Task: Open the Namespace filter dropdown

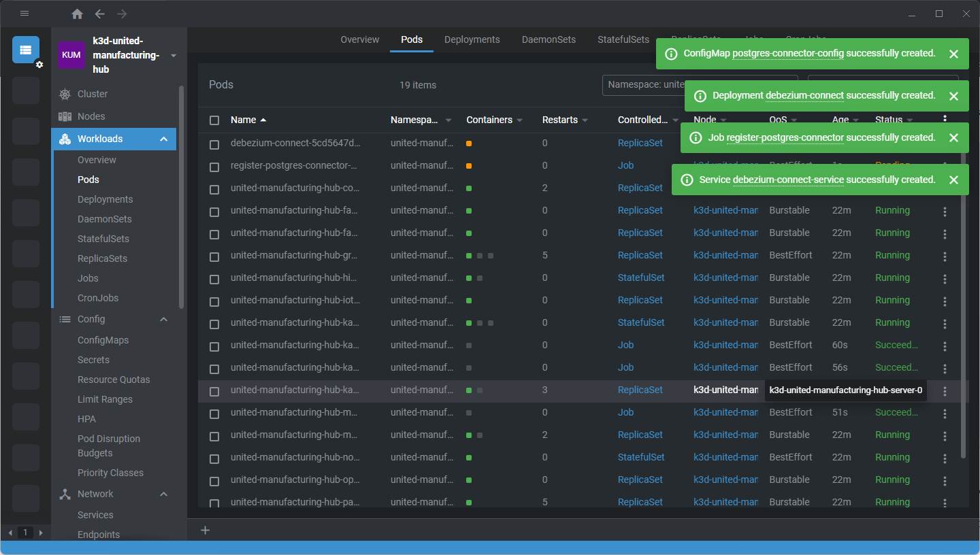Action: 700,85
